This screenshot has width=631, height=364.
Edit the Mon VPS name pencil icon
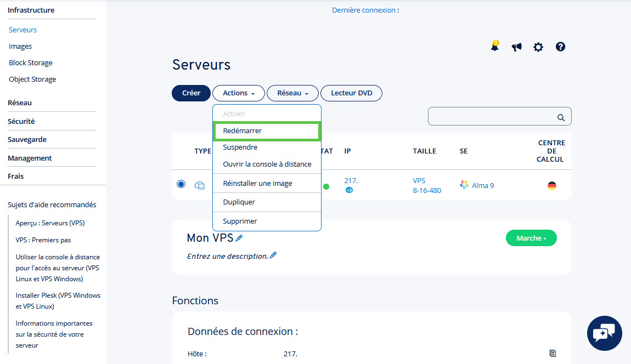[x=239, y=238]
